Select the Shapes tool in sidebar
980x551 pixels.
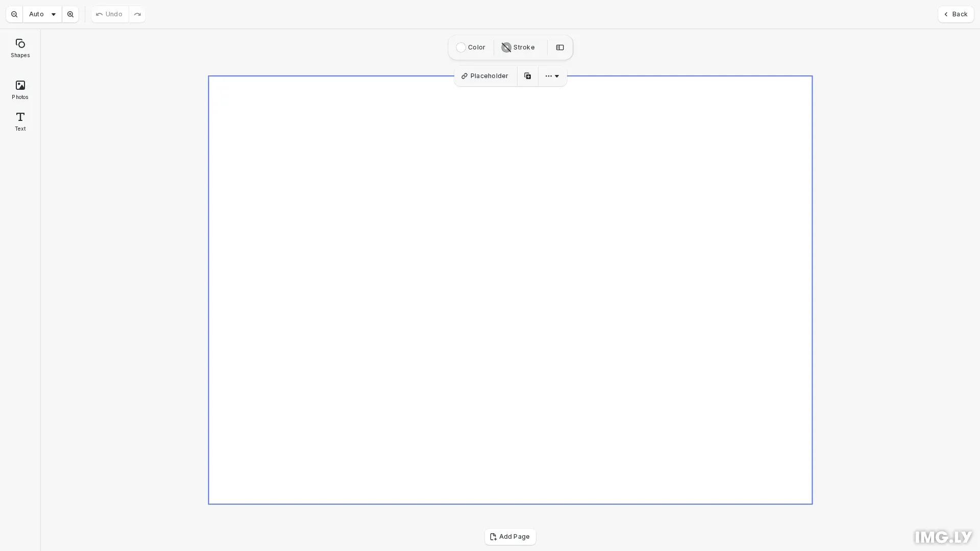(x=20, y=48)
